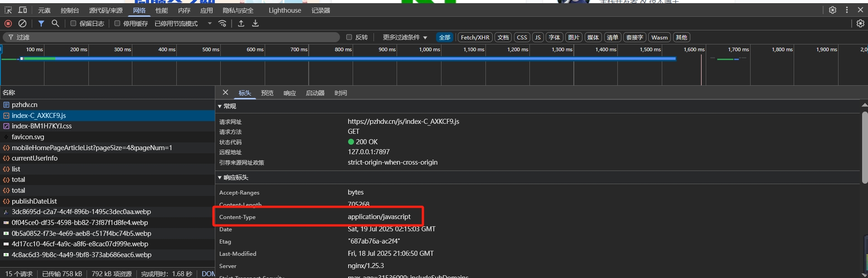The height and width of the screenshot is (278, 868).
Task: Open the 更多过滤条件 dropdown
Action: 405,37
